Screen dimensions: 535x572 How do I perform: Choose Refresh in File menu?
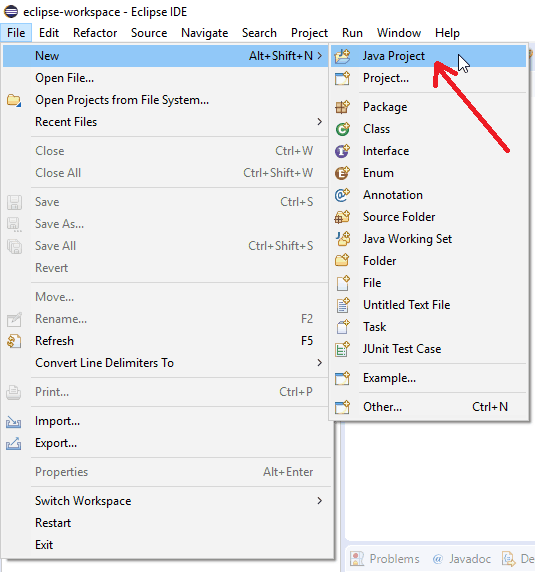point(166,341)
